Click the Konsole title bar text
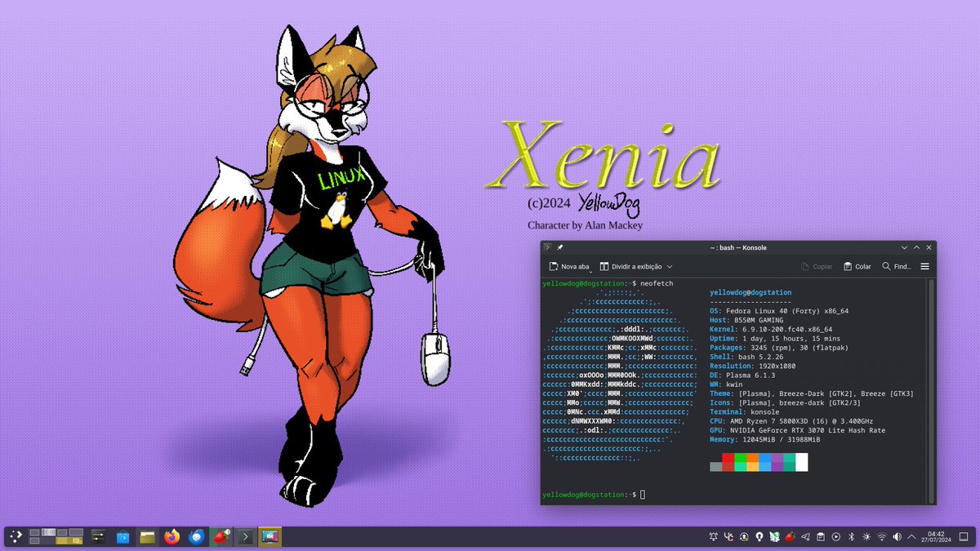 tap(738, 247)
